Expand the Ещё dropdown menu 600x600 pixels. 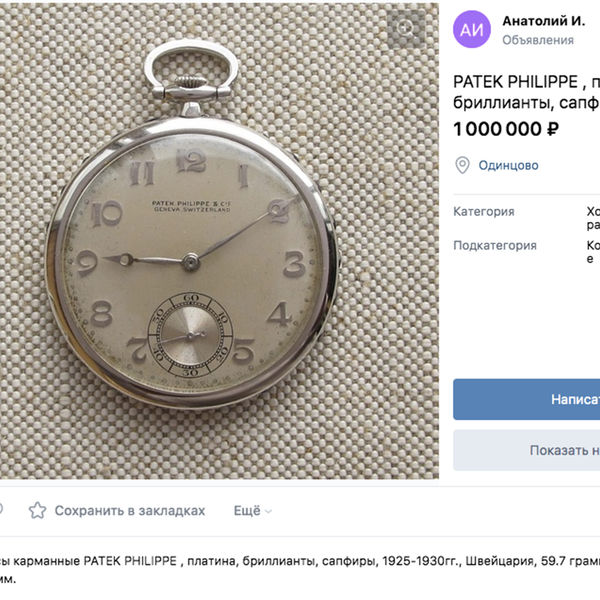point(253,510)
